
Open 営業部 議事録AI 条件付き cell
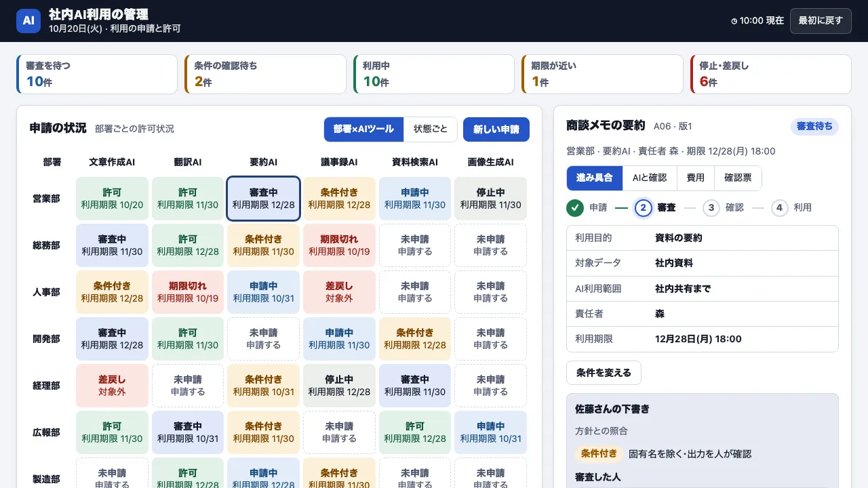339,199
